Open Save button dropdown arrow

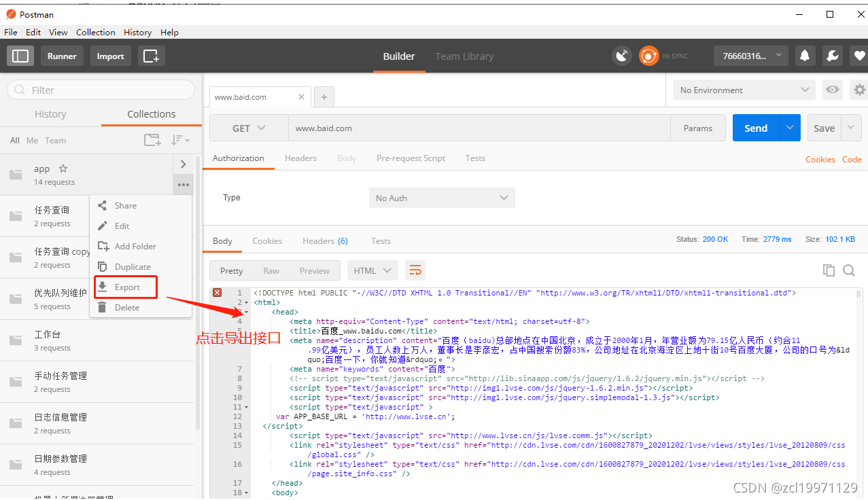[x=852, y=128]
